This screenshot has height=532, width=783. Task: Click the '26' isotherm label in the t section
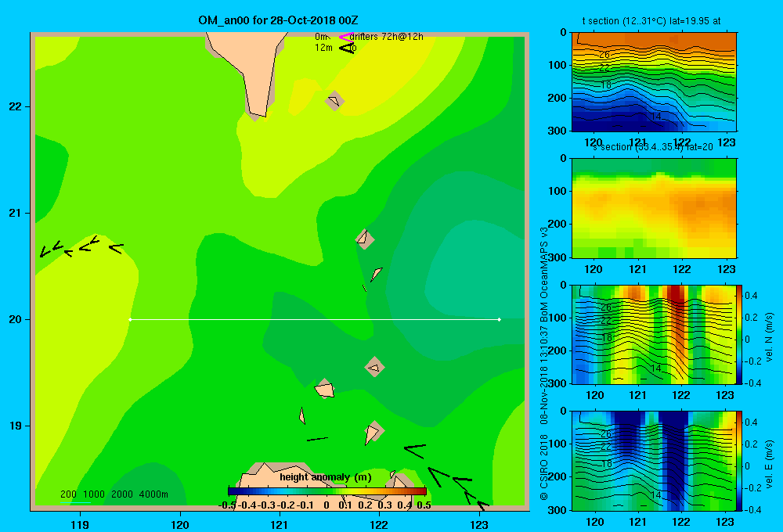[604, 55]
